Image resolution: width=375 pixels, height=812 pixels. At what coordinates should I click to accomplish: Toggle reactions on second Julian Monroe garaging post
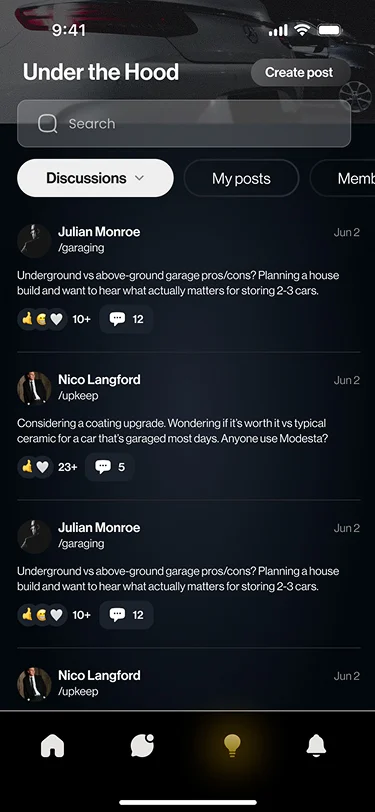(42, 615)
